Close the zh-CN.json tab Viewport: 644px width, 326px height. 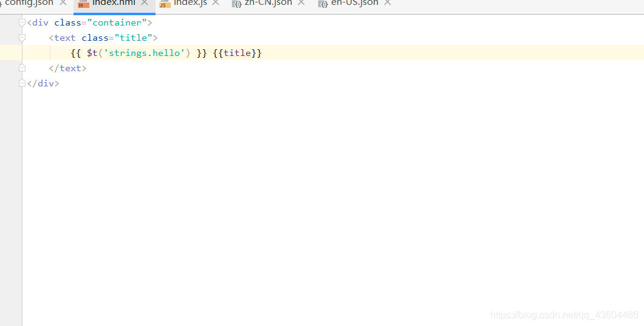tap(301, 3)
